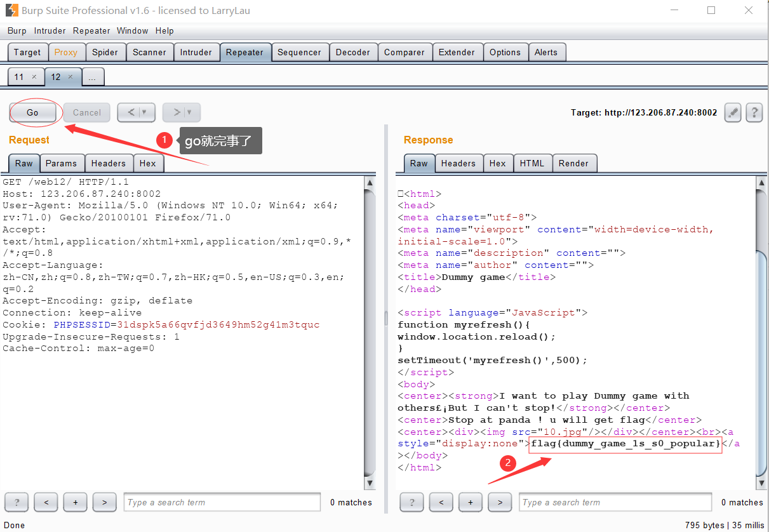Jump to next request search match

(105, 502)
